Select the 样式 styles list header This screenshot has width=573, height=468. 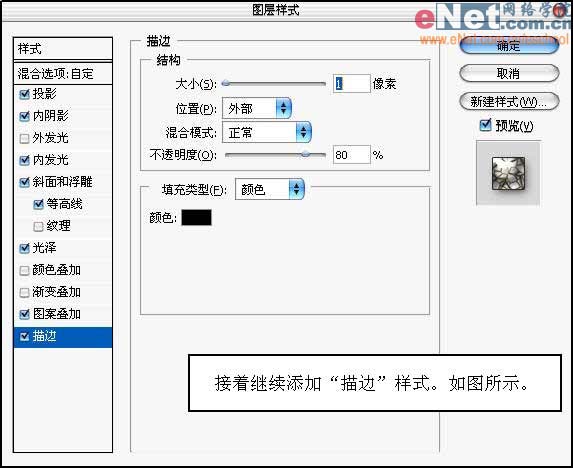63,49
